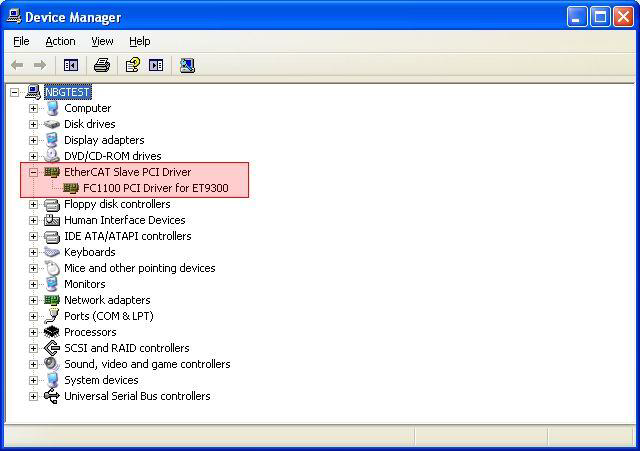Viewport: 640px width, 451px height.
Task: Expand the Floppy disk controllers node
Action: pos(33,204)
